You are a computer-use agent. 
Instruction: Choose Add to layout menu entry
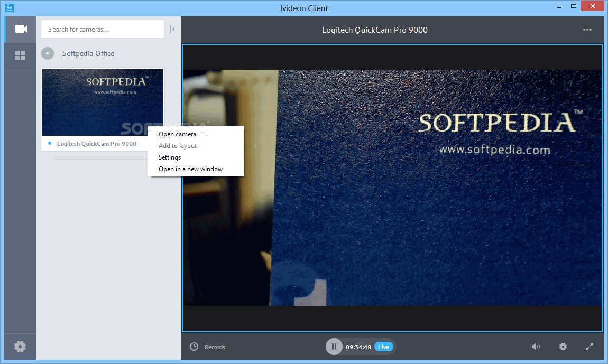click(196, 146)
